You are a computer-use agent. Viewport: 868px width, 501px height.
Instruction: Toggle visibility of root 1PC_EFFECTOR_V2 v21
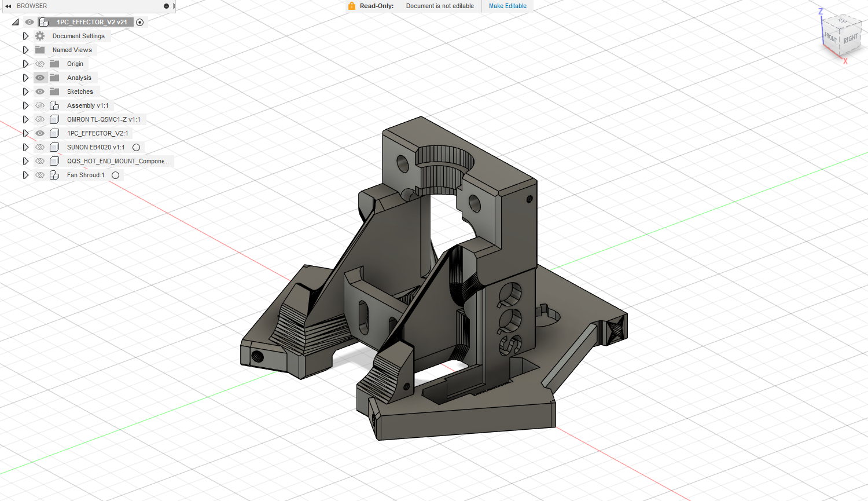point(30,22)
